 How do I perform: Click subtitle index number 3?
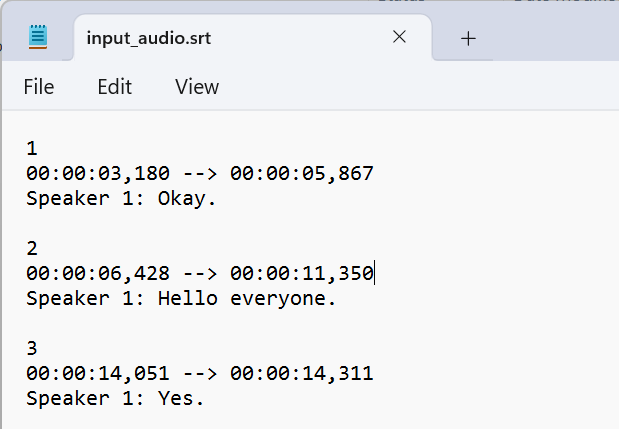32,348
